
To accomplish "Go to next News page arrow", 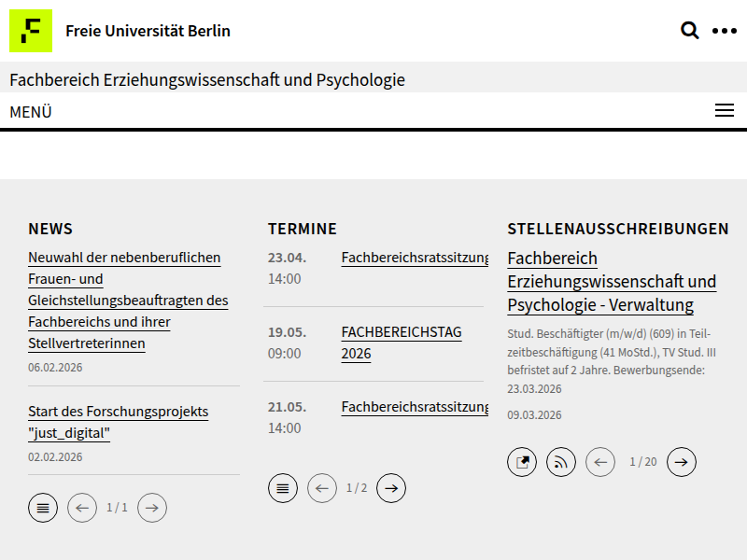I will coord(152,508).
